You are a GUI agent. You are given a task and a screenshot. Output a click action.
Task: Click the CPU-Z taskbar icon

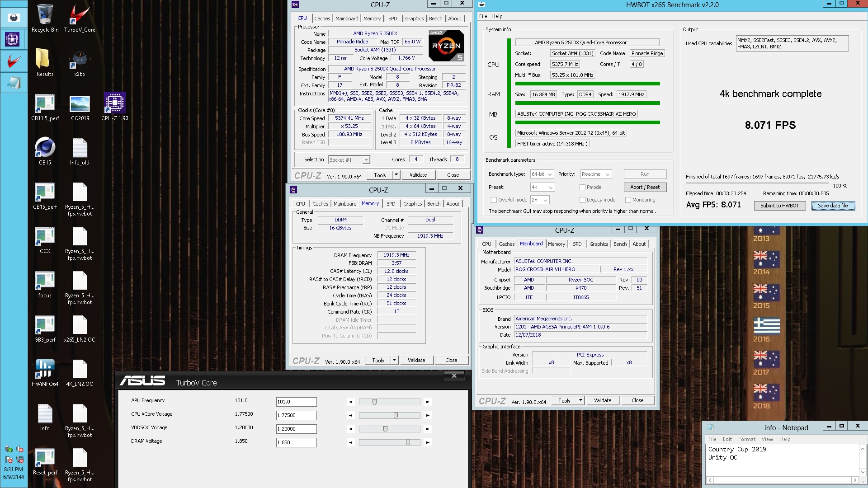(12, 39)
